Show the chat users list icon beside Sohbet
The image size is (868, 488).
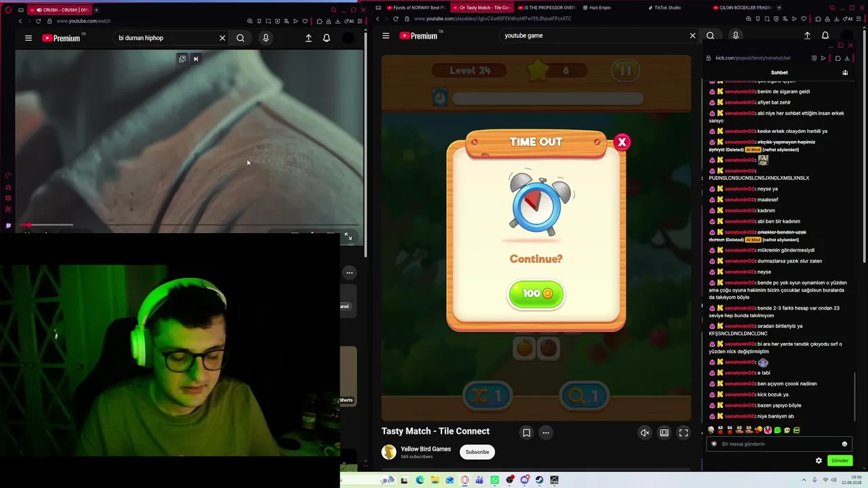(x=845, y=73)
